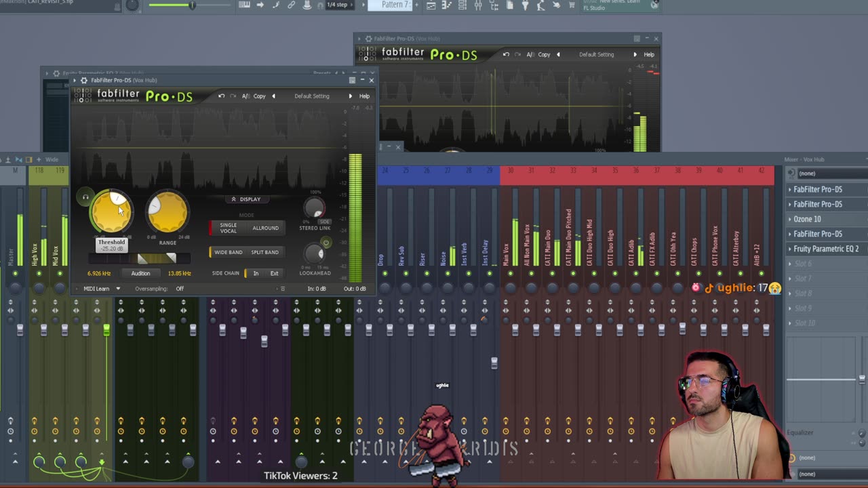Open the shopping cart icon in toolbar
868x488 pixels.
tap(572, 5)
